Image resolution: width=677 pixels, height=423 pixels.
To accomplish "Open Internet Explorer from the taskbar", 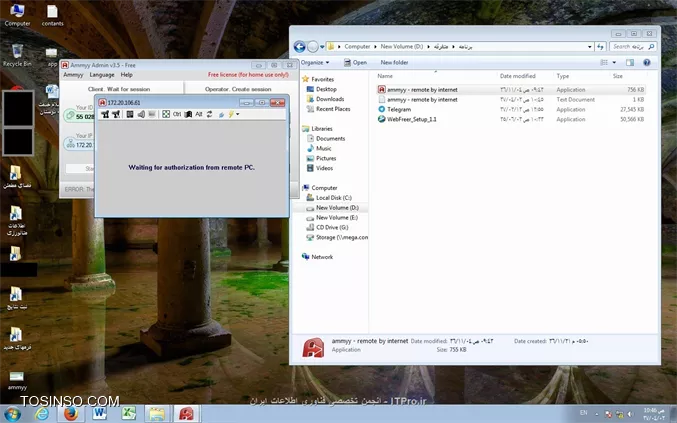I will (42, 414).
